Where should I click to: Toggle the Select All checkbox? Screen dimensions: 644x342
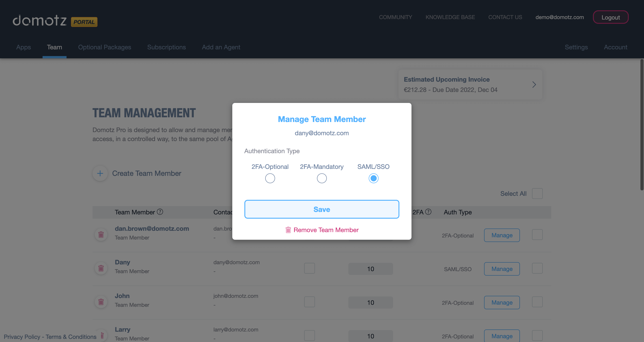click(x=538, y=194)
